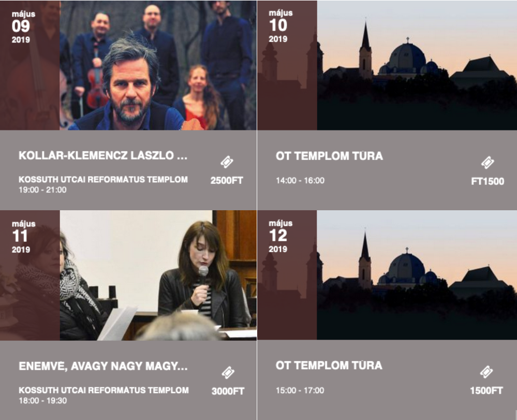Click ticket icon for Kollar-Klemencz Laszlo event
517x420 pixels.
(x=227, y=162)
